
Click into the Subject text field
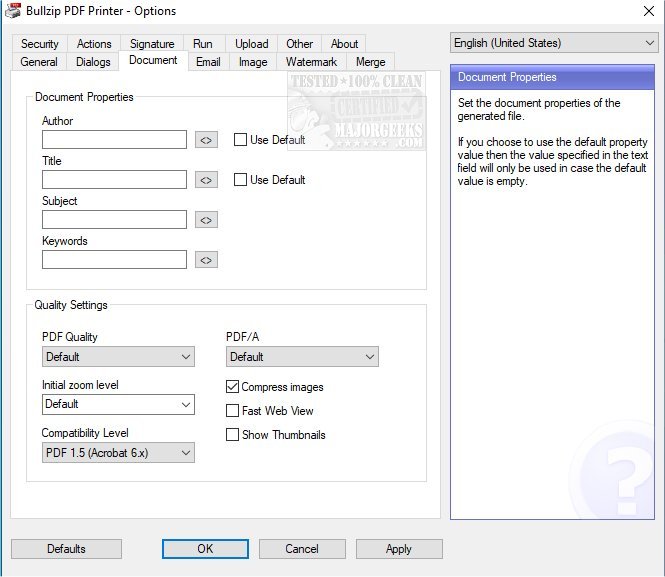115,220
